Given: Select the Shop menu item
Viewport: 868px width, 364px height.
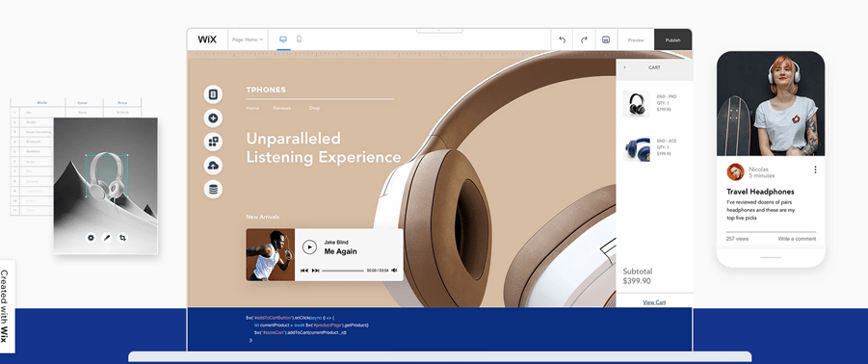Looking at the screenshot, I should point(314,109).
